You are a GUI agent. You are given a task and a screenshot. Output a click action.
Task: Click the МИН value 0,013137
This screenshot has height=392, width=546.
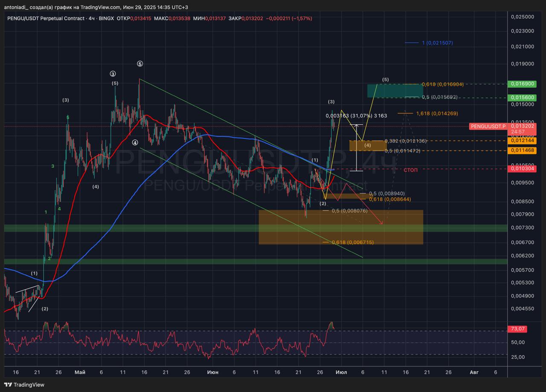[215, 18]
